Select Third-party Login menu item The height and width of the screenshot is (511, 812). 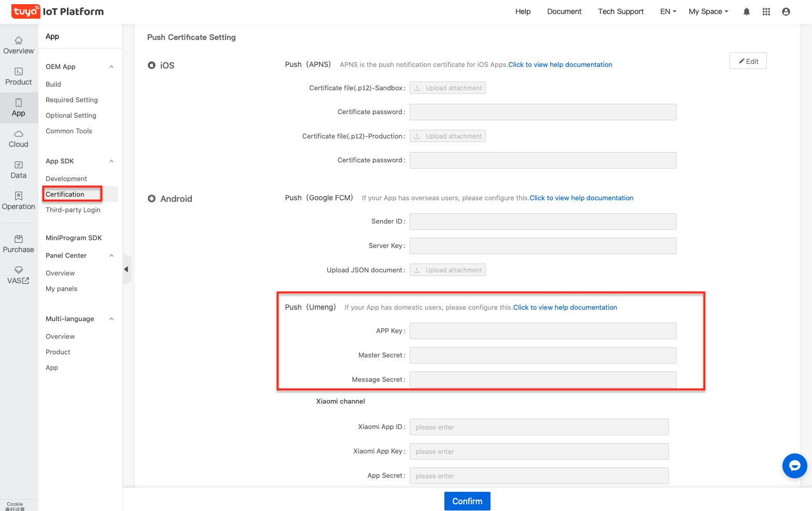(x=73, y=210)
